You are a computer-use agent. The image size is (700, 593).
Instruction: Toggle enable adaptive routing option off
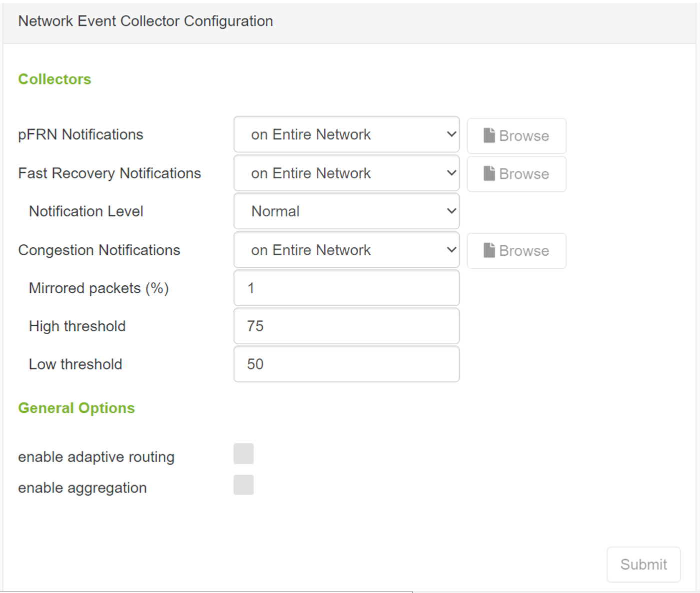point(243,454)
